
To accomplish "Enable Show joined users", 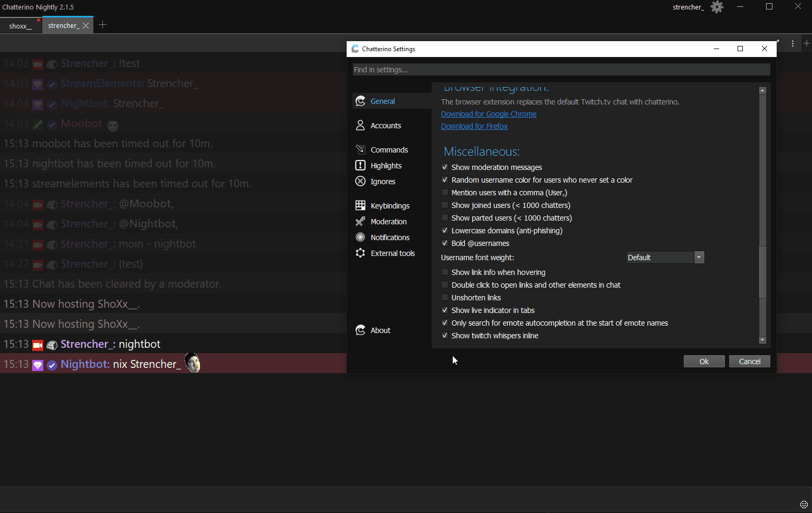I will tap(445, 205).
